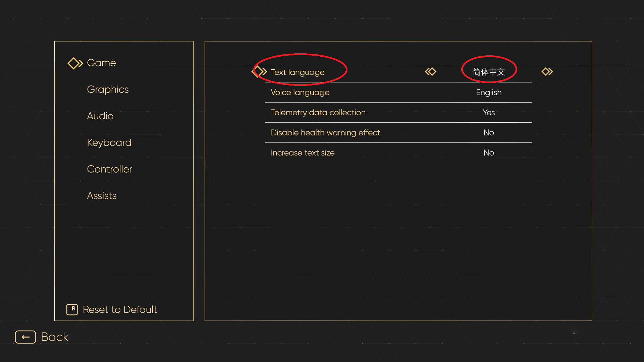Viewport: 644px width, 362px height.
Task: Click the diamond cursor beside Game
Action: pos(75,63)
